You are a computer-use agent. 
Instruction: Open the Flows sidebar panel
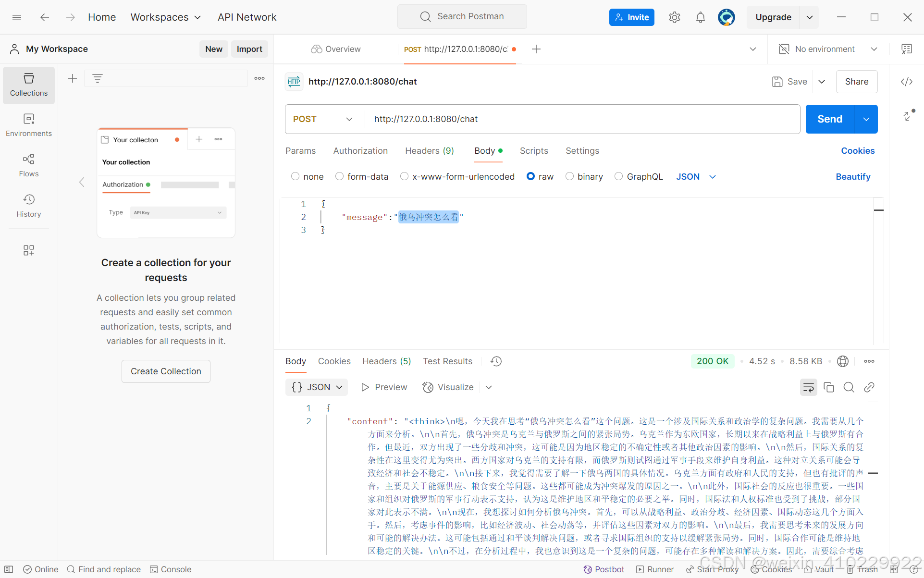[28, 165]
